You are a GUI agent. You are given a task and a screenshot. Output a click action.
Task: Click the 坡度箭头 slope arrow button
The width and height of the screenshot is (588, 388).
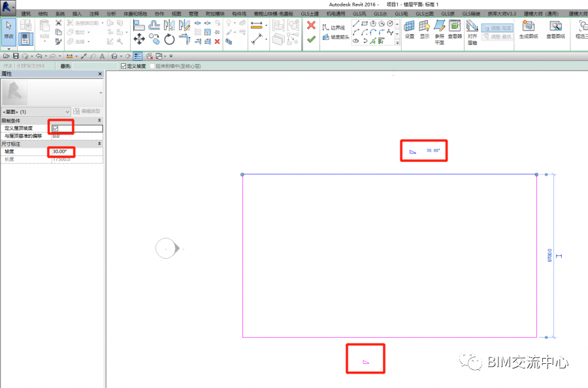[336, 37]
